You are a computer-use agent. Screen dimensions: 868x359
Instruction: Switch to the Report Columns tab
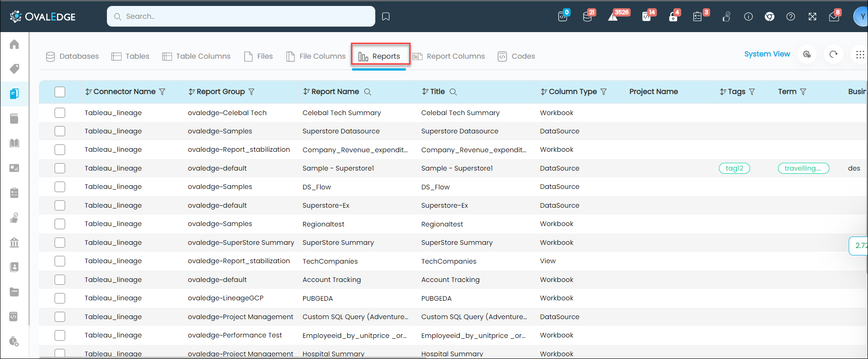[x=449, y=56]
